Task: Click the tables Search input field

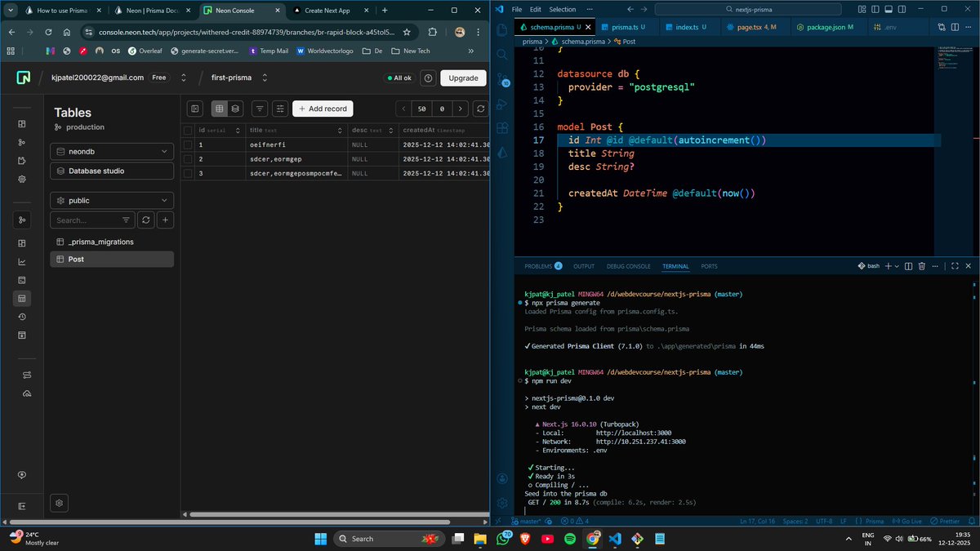Action: pos(92,220)
